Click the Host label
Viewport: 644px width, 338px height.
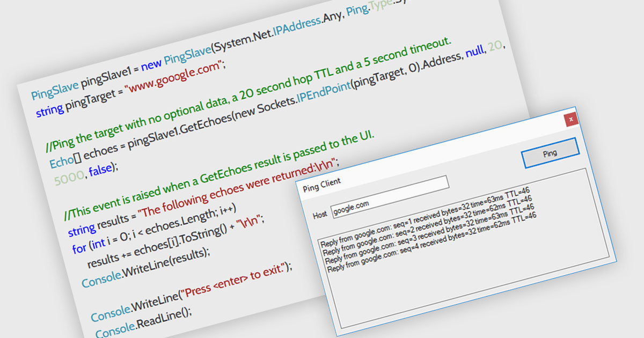tap(320, 215)
